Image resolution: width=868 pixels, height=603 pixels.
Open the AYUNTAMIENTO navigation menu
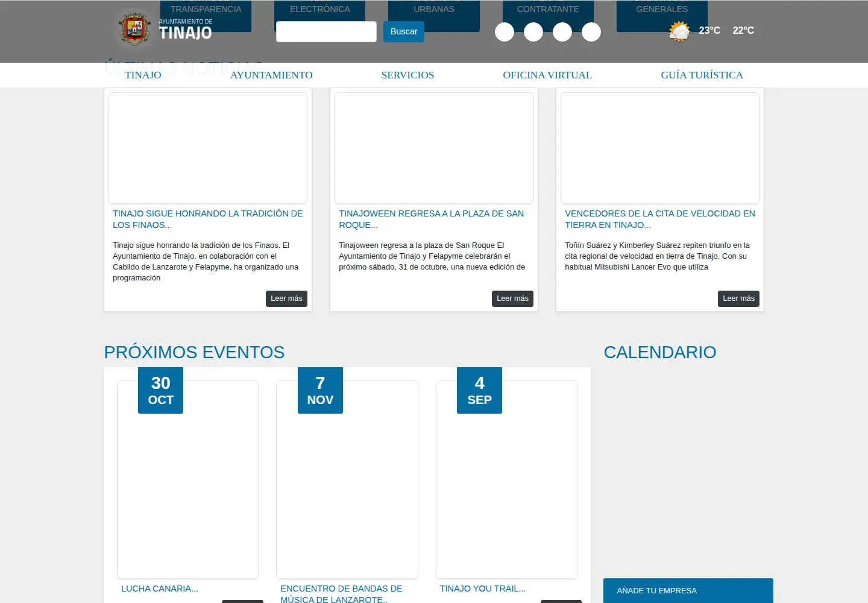click(x=271, y=75)
